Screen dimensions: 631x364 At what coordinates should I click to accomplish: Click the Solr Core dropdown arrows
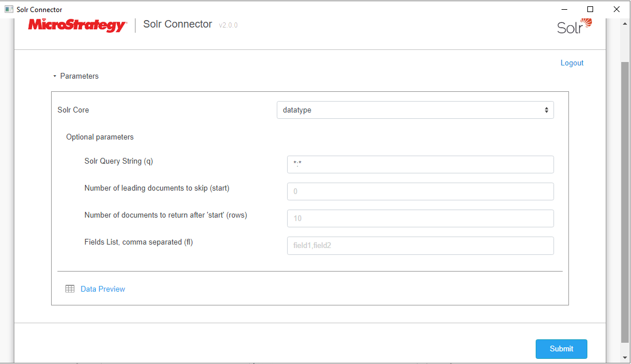click(545, 110)
